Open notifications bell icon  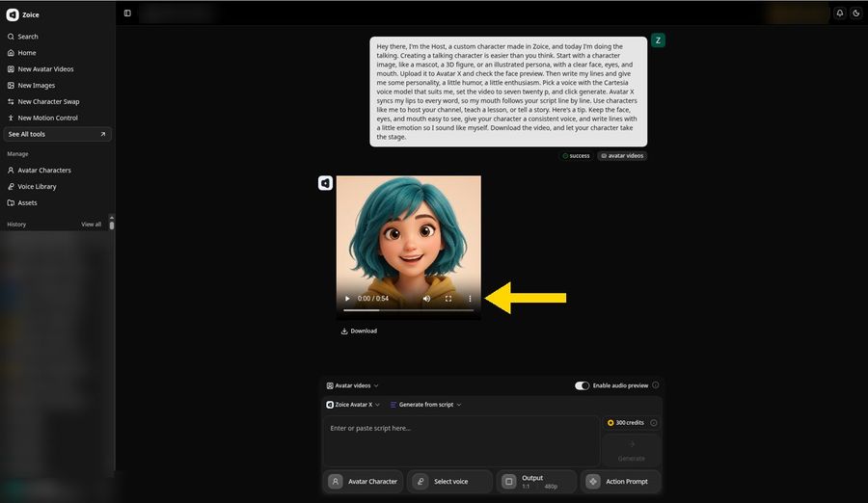[x=840, y=13]
